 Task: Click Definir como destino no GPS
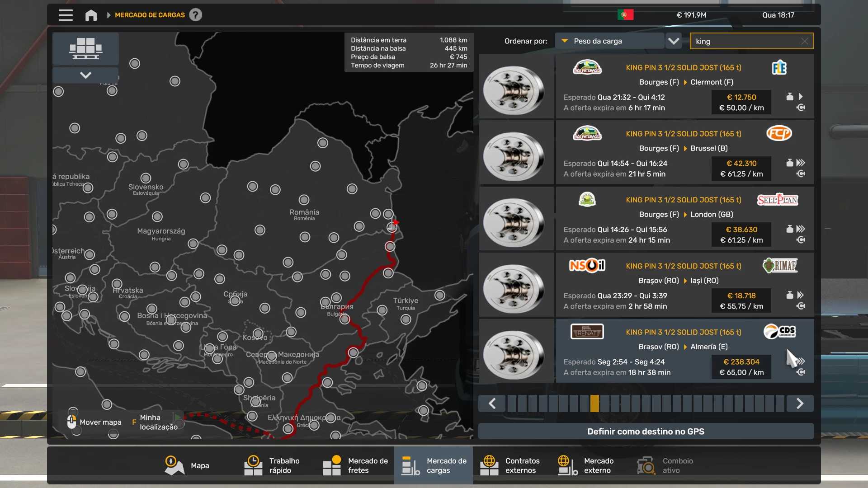click(x=646, y=432)
